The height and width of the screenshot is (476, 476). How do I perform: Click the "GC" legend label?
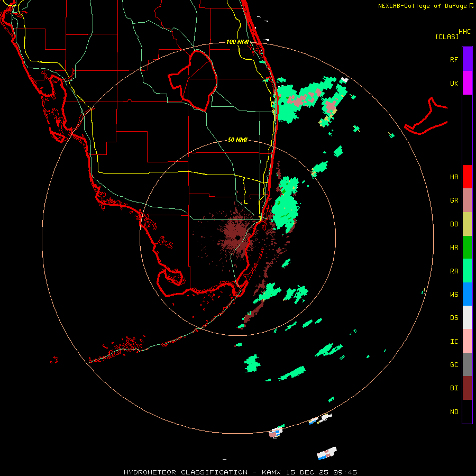click(x=454, y=365)
